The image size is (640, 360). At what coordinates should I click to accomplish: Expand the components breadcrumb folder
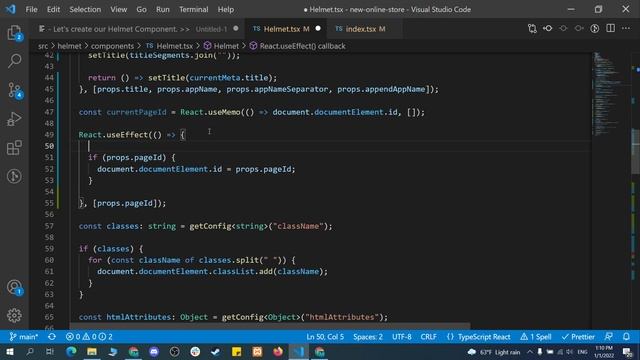[x=112, y=46]
